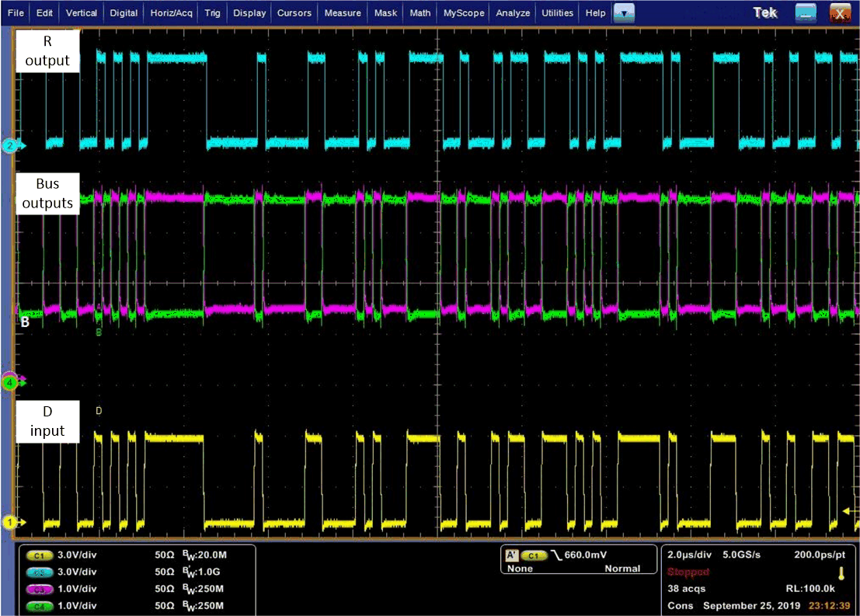Screen dimensions: 860x616
Task: Open the blue dropdown arrow beside Help
Action: [625, 12]
